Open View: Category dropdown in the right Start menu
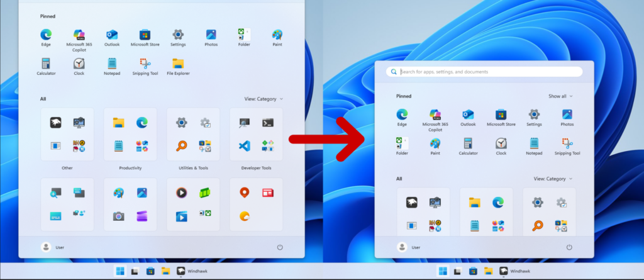644x280 pixels. coord(553,179)
